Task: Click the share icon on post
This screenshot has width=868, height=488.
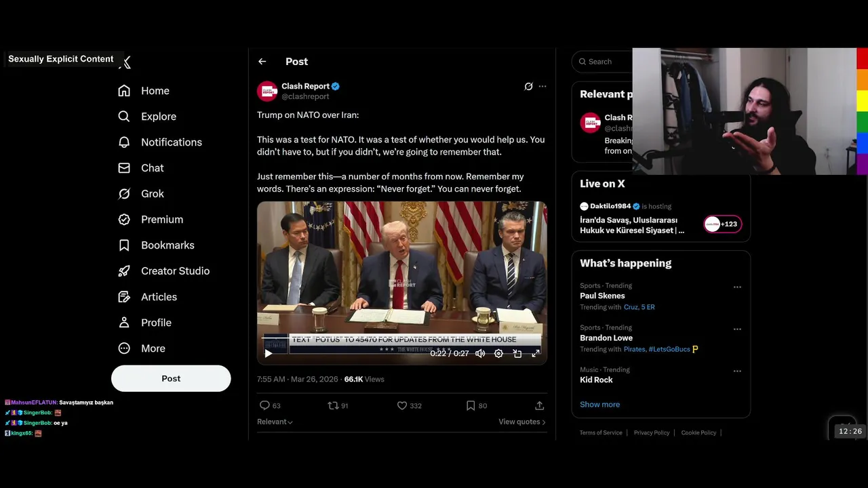Action: (x=539, y=405)
